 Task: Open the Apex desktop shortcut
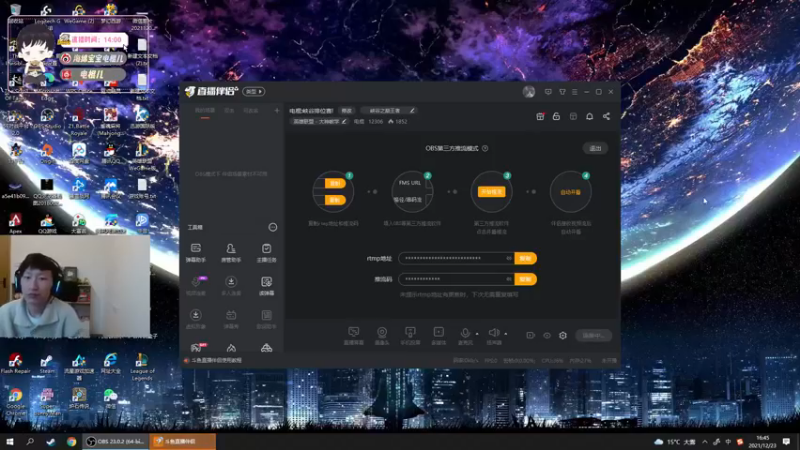coord(15,223)
